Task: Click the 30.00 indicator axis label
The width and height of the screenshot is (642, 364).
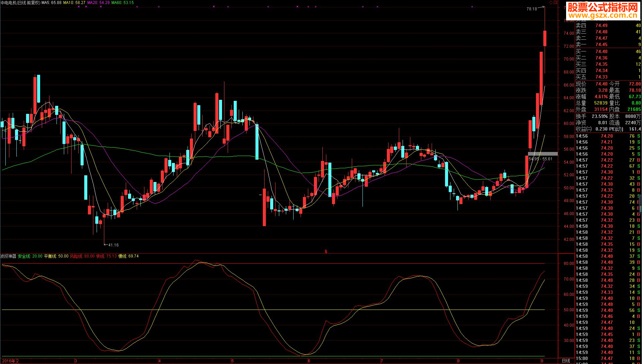Action: pyautogui.click(x=569, y=340)
